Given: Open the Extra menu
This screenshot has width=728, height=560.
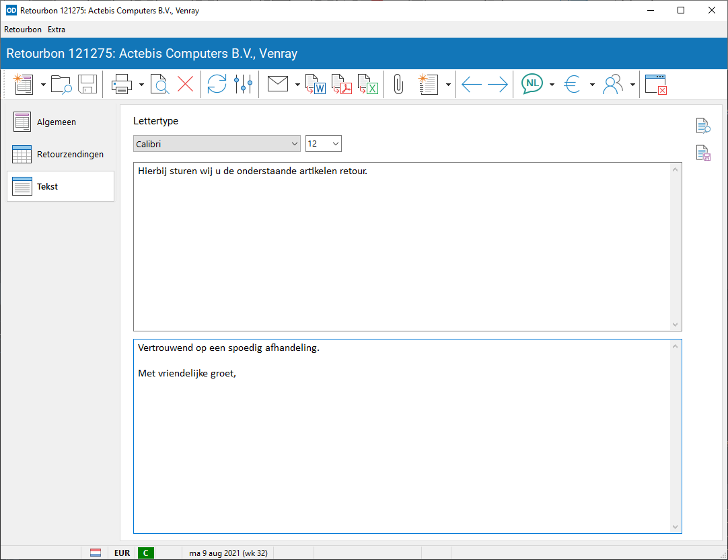Looking at the screenshot, I should point(57,29).
